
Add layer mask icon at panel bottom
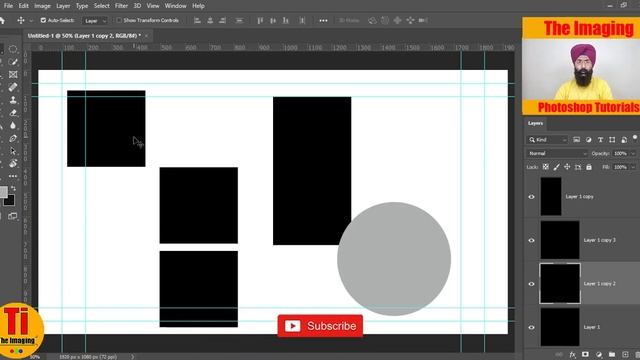click(x=585, y=355)
